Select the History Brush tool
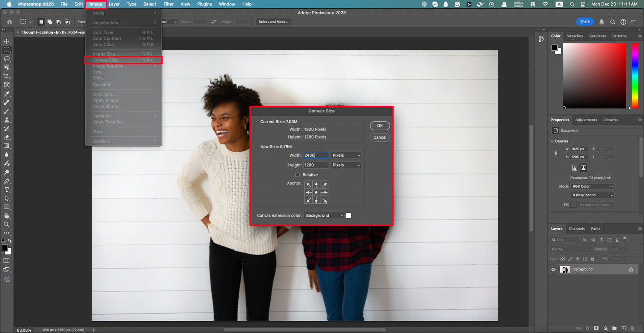The height and width of the screenshot is (333, 644). coord(7,128)
